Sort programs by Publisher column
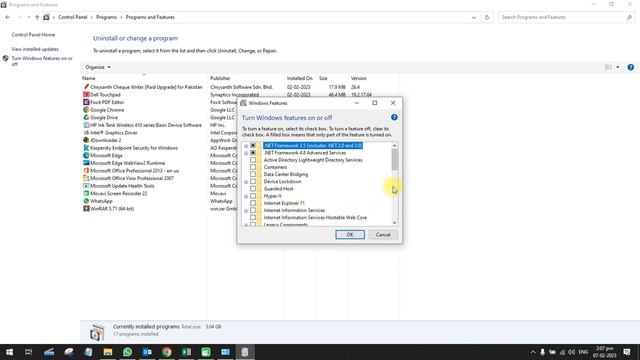640x360 pixels. [x=220, y=78]
